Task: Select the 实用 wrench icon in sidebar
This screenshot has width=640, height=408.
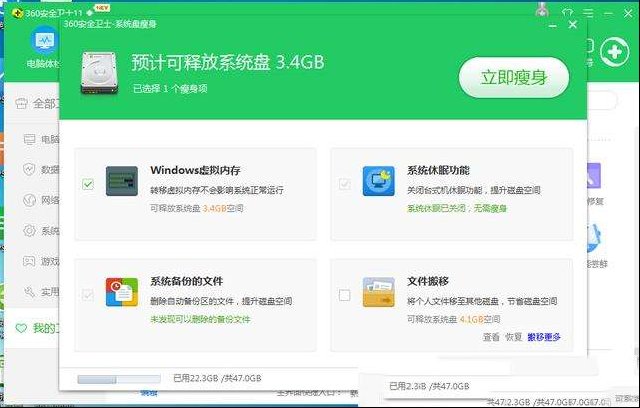Action: (x=29, y=292)
